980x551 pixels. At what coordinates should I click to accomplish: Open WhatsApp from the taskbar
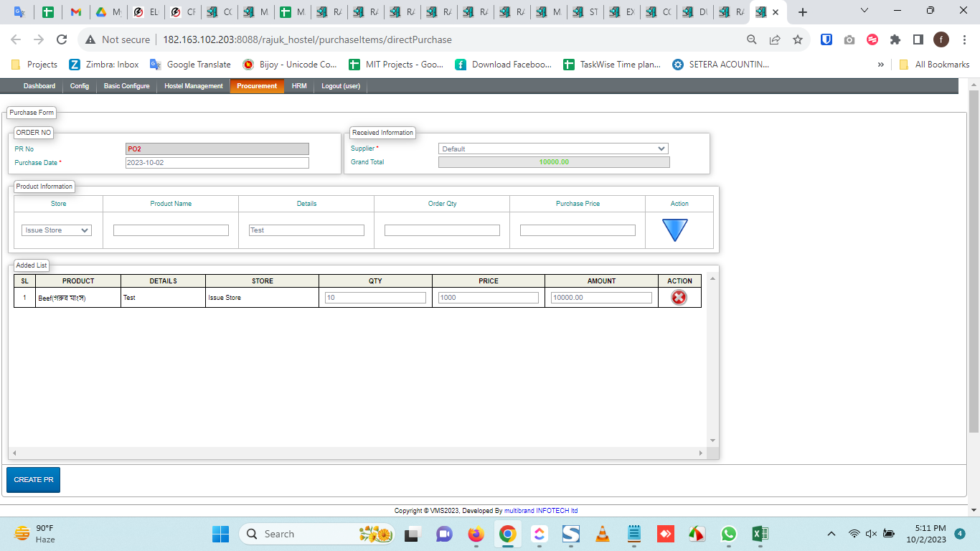[x=729, y=534]
